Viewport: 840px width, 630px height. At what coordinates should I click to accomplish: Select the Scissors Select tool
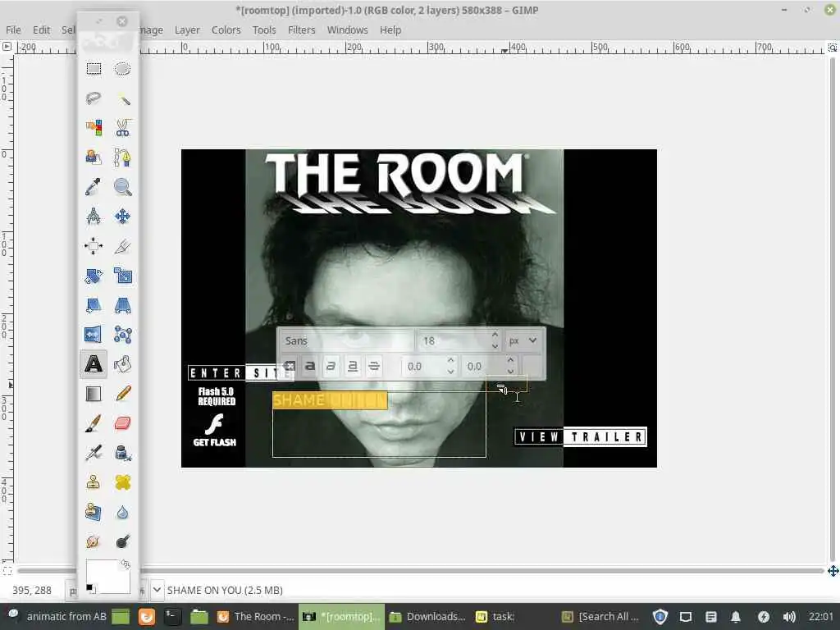click(123, 128)
